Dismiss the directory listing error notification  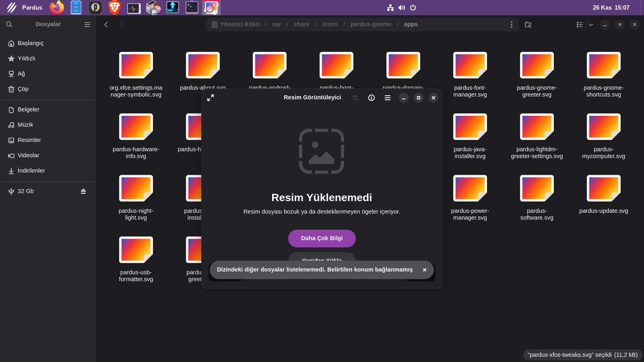click(x=424, y=270)
